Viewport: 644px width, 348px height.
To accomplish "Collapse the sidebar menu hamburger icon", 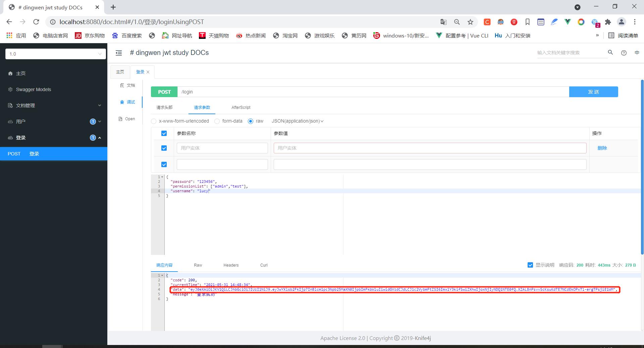I will (118, 53).
